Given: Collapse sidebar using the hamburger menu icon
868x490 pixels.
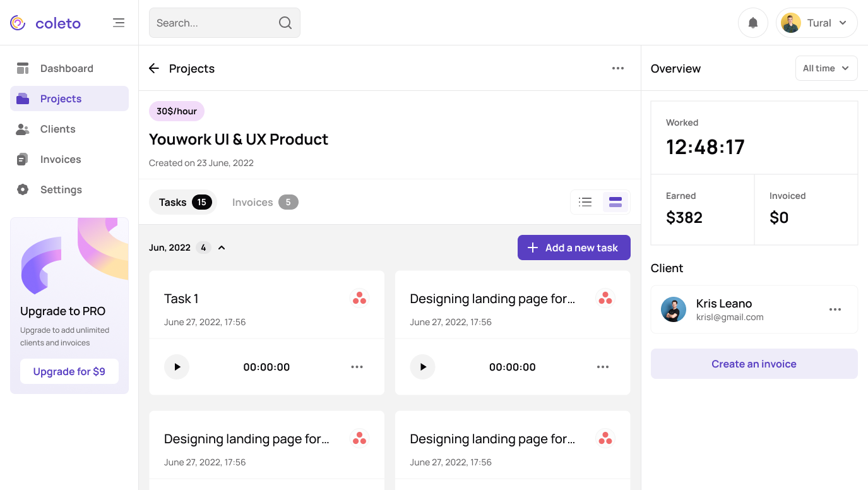Looking at the screenshot, I should pos(119,23).
